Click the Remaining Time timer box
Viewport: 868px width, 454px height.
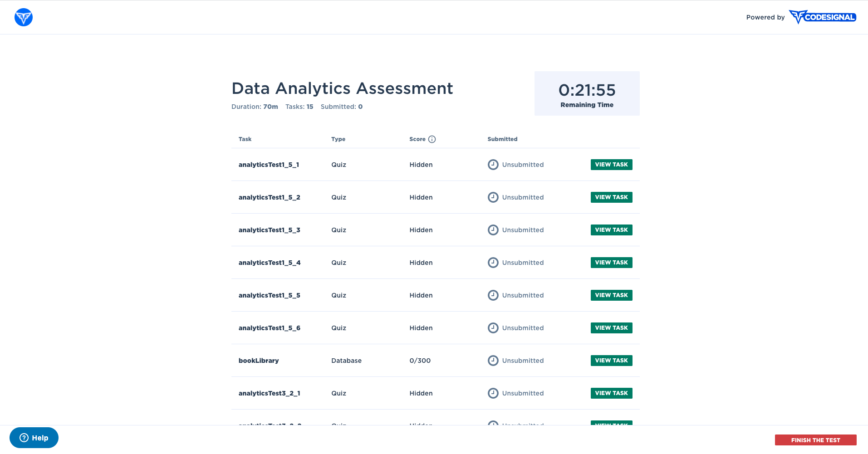[x=587, y=93]
